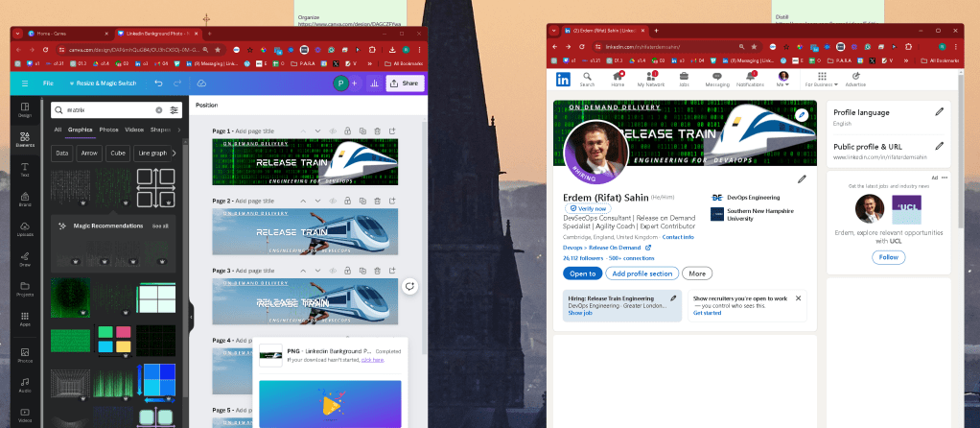The width and height of the screenshot is (980, 428).
Task: Edit LinkedIn background banner photo pencil
Action: point(802,115)
